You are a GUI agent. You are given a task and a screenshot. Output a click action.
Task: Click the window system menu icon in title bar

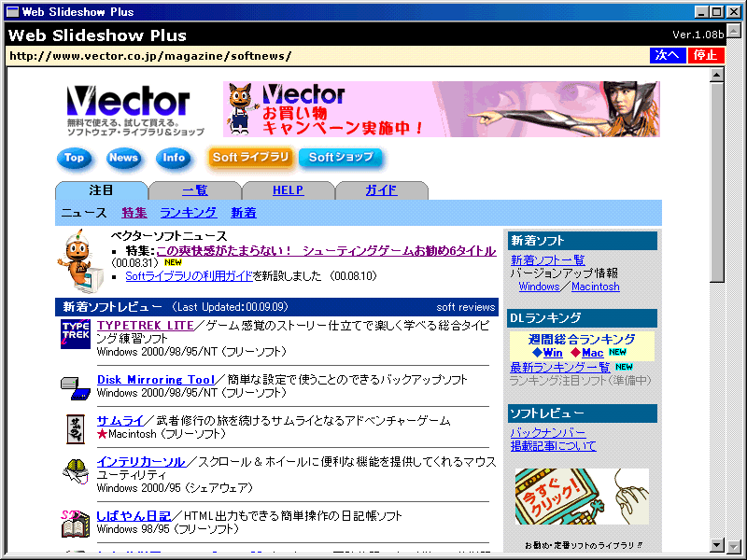pyautogui.click(x=12, y=12)
